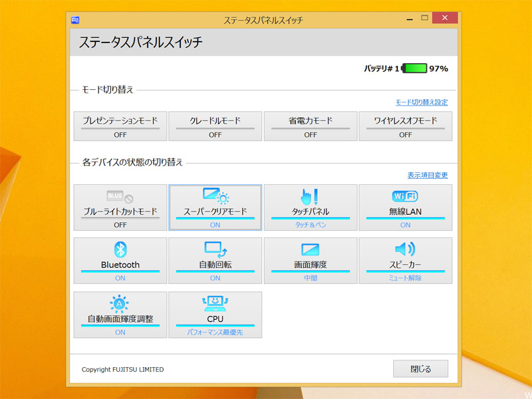This screenshot has width=532, height=399.
Task: Click the touch panel hand icon
Action: (310, 196)
